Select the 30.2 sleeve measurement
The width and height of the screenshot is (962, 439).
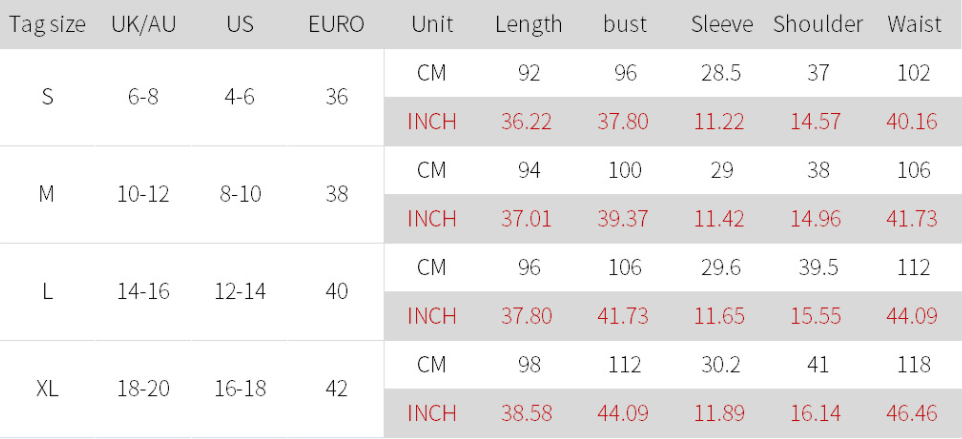point(721,365)
